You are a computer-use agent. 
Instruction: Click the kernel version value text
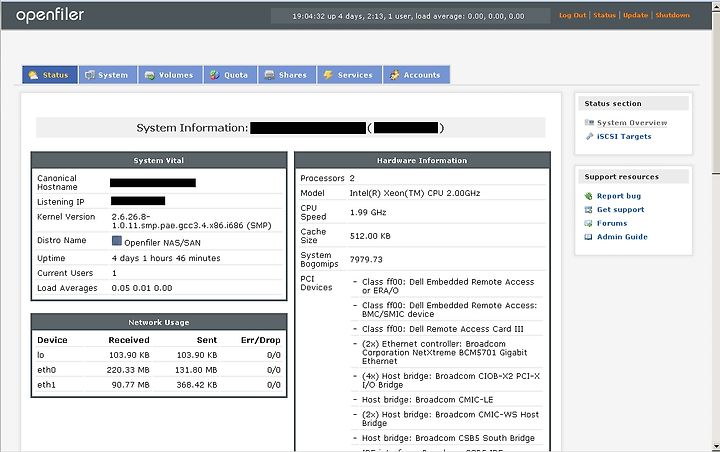pyautogui.click(x=191, y=221)
